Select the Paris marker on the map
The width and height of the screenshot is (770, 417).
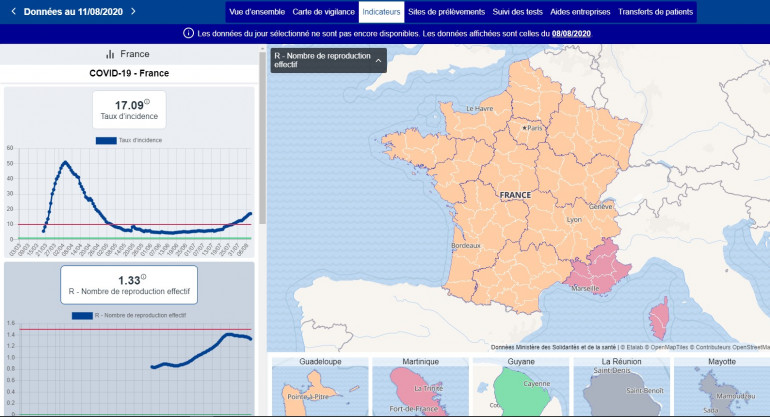525,128
